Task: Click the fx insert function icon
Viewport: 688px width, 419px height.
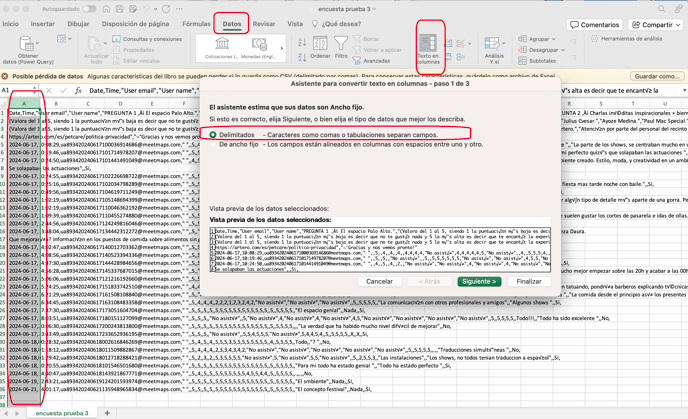Action: click(78, 90)
